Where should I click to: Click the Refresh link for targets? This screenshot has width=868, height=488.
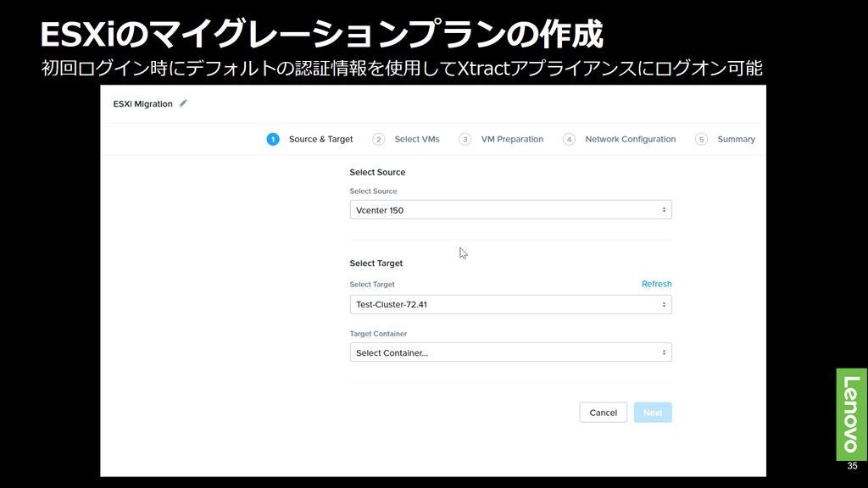tap(657, 284)
